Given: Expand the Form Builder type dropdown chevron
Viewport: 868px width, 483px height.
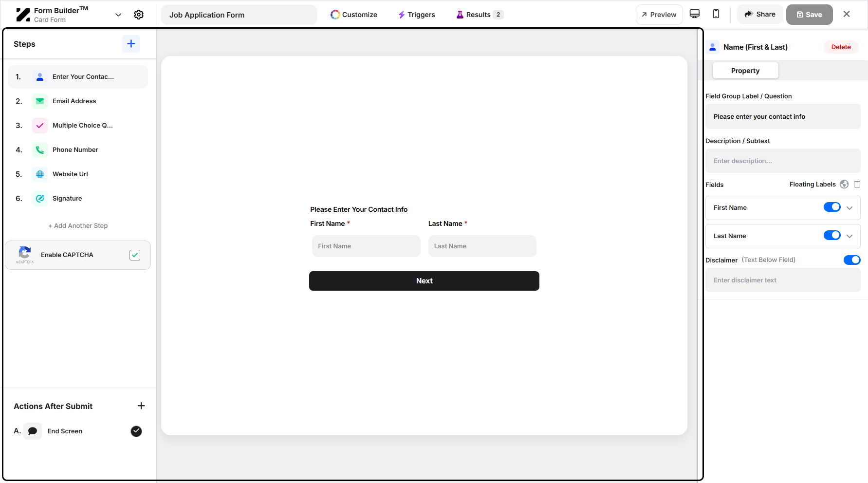Looking at the screenshot, I should [x=118, y=15].
